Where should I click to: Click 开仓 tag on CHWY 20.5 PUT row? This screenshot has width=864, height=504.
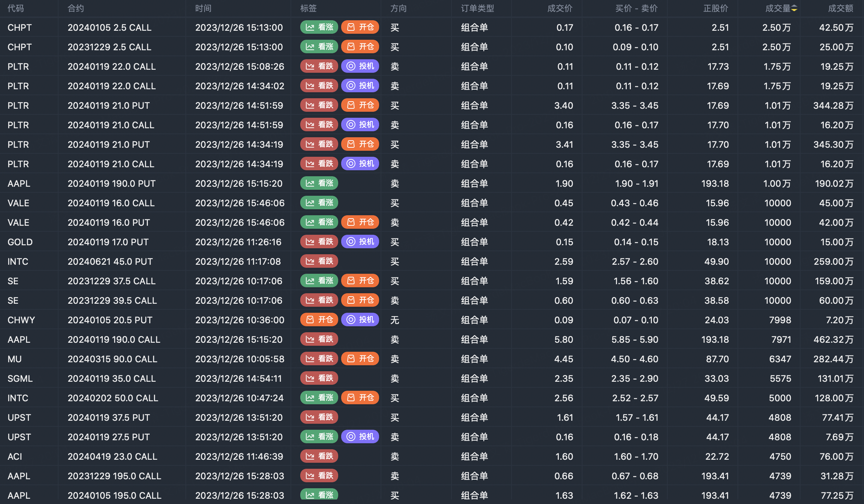319,320
